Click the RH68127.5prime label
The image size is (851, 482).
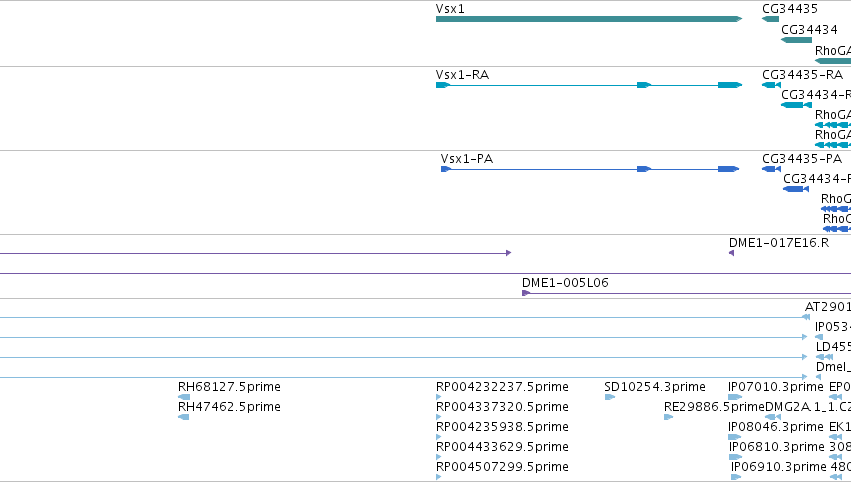tap(229, 386)
